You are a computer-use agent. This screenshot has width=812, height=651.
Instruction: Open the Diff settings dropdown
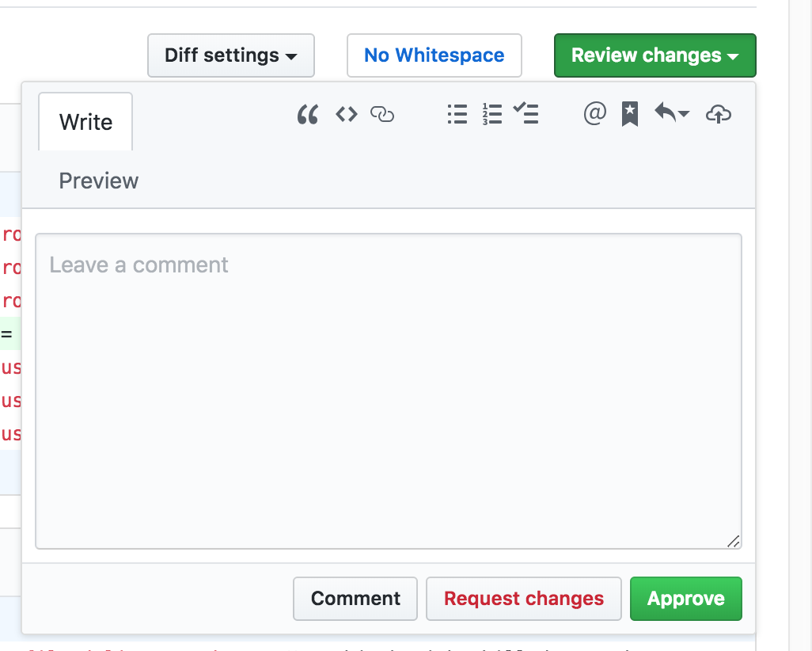tap(231, 55)
